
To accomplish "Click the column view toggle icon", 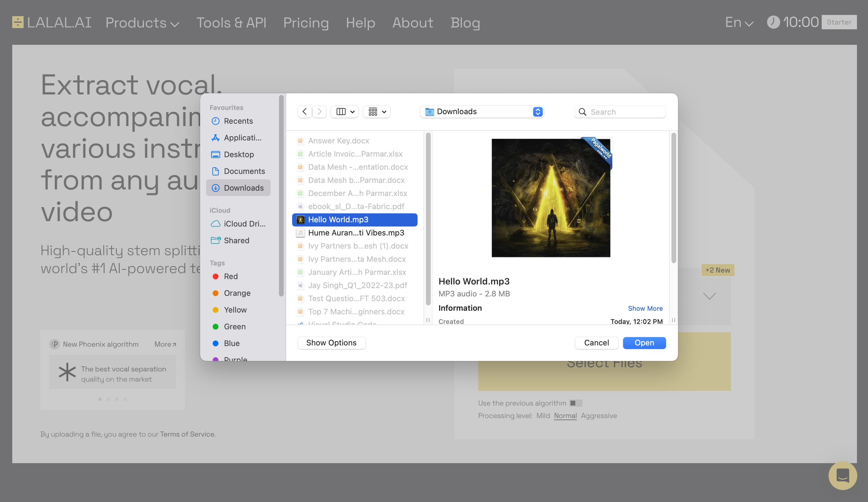I will (x=341, y=112).
